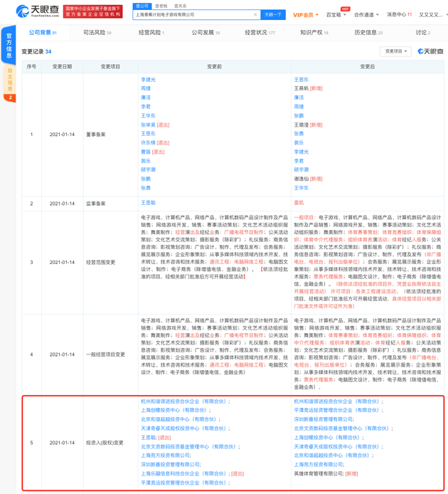The width and height of the screenshot is (448, 494).
Task: Select the 司法风险 tab
Action: pyautogui.click(x=97, y=32)
